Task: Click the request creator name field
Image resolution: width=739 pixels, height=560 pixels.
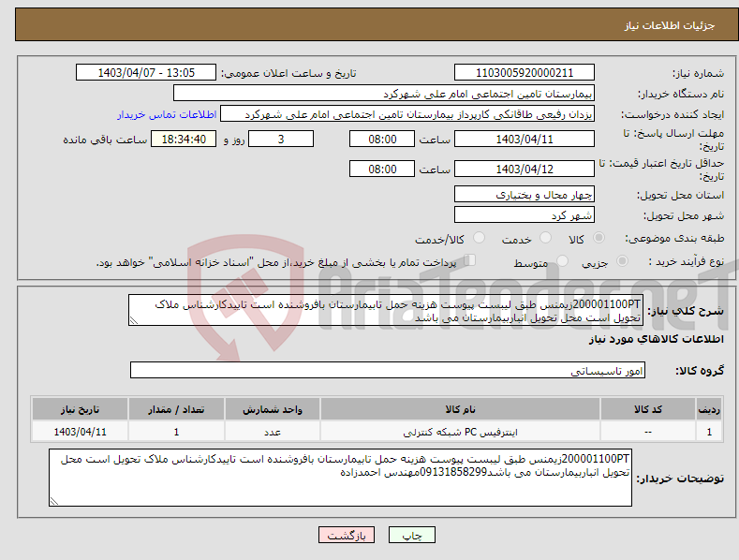Action: [407, 114]
